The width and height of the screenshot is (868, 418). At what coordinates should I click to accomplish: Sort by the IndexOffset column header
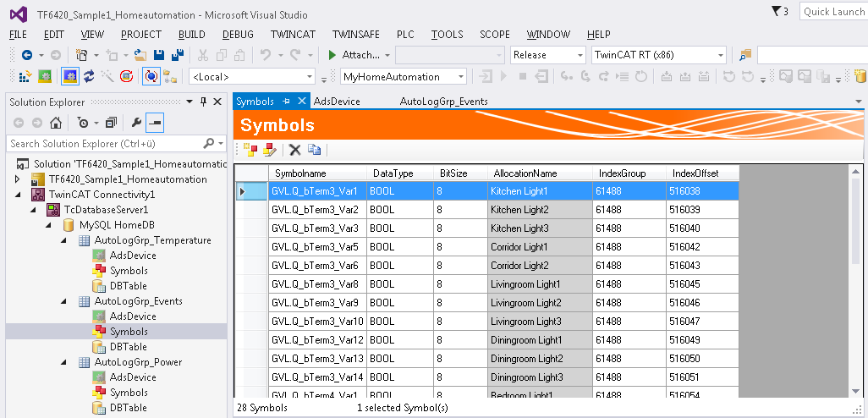point(702,173)
